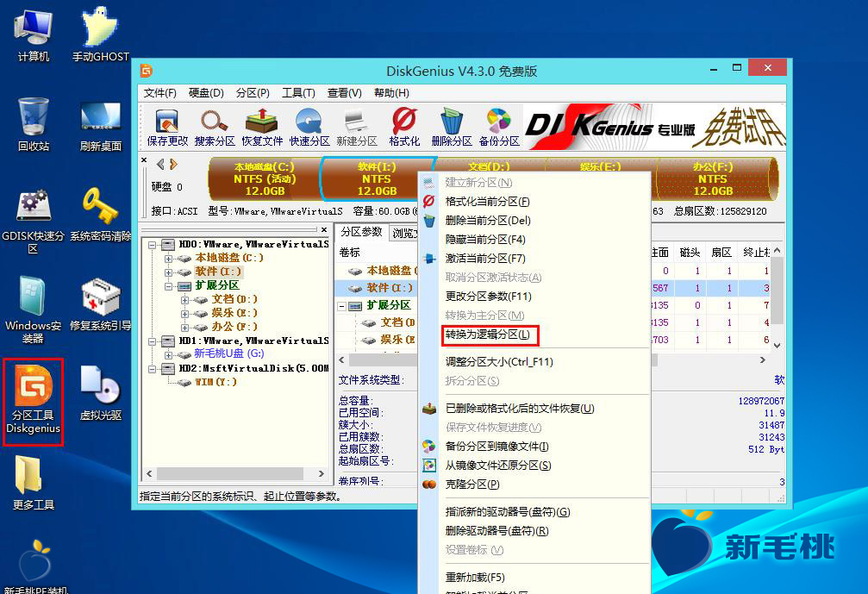
Task: Choose 指派新的驱动器号(盘符)(G) from the menu
Action: (x=534, y=512)
